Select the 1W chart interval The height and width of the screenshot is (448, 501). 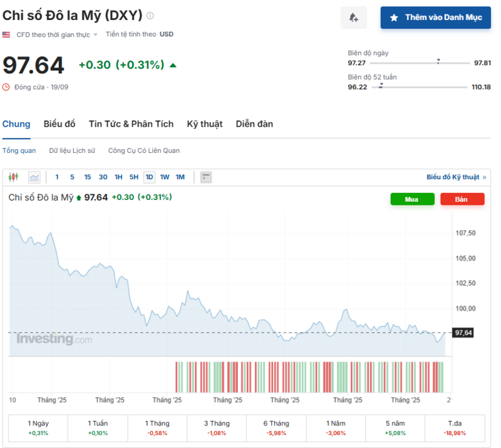(165, 177)
